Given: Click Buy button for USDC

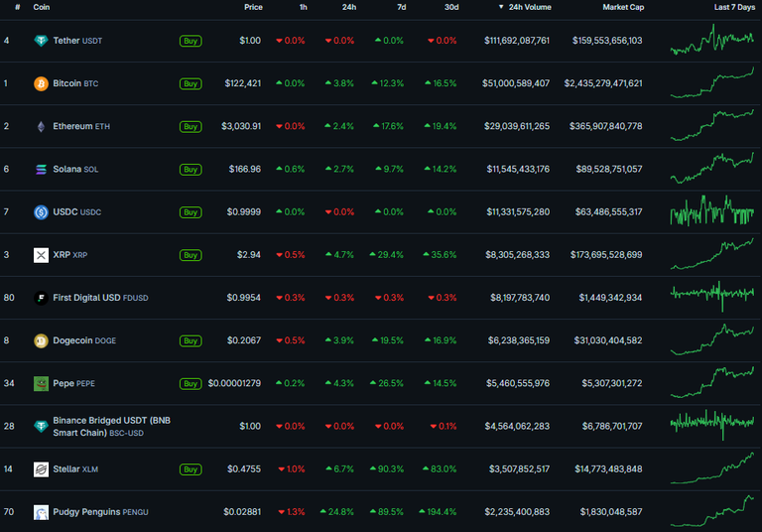Looking at the screenshot, I should click(x=190, y=212).
